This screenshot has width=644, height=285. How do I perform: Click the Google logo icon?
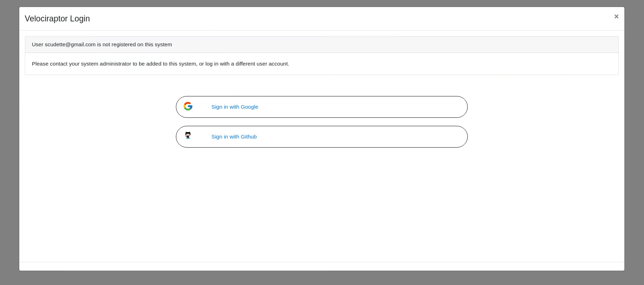pyautogui.click(x=188, y=106)
